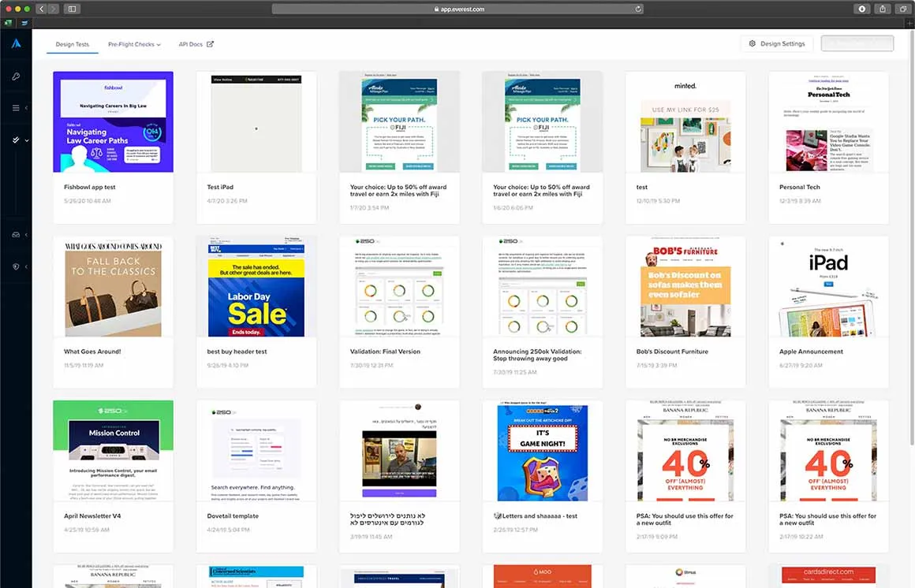Click the blank button next to Design Settings
Viewport: 915px width, 588px height.
857,43
